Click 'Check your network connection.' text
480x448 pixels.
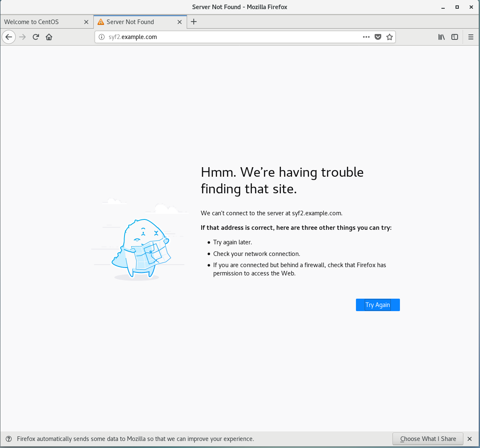coord(256,254)
